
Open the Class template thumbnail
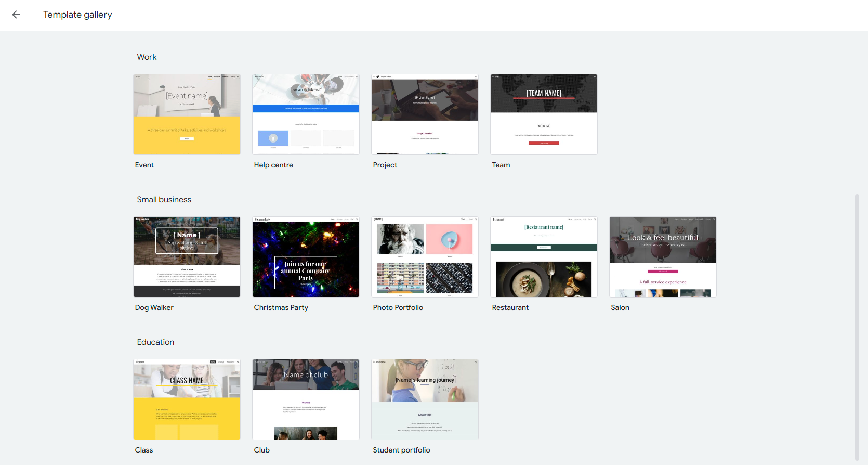pos(187,399)
